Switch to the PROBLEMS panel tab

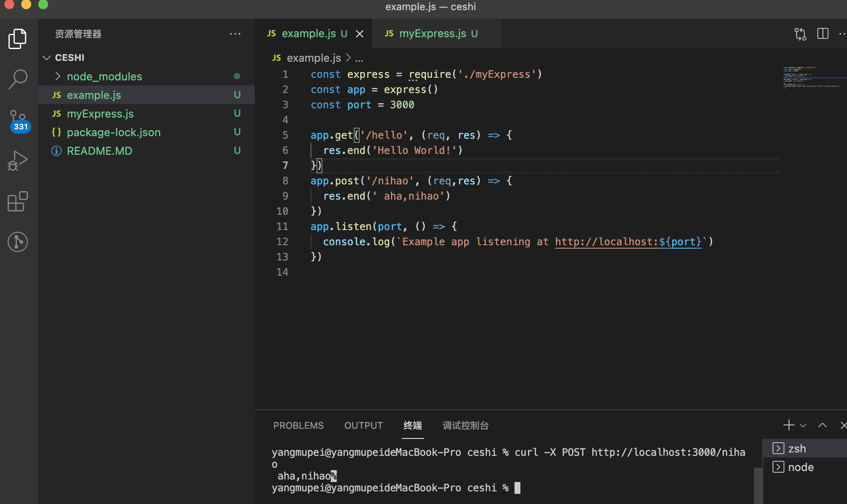click(x=298, y=425)
